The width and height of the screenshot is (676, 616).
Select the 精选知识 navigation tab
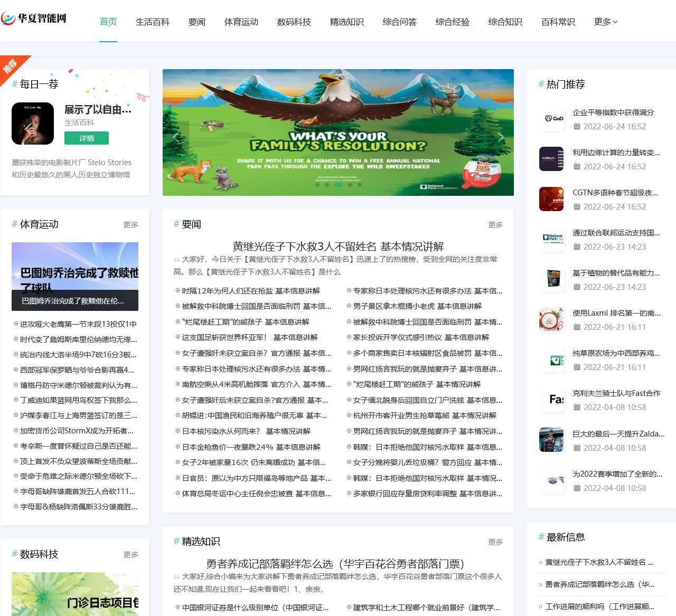(x=347, y=22)
